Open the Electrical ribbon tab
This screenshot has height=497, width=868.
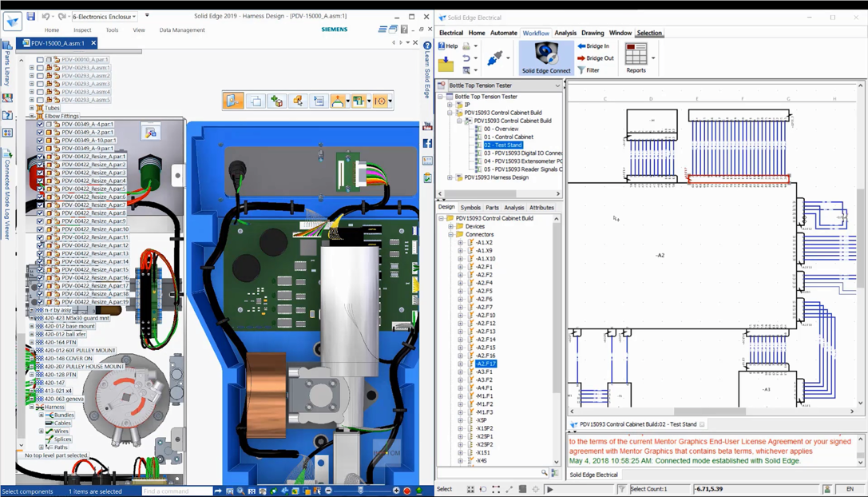(x=454, y=33)
